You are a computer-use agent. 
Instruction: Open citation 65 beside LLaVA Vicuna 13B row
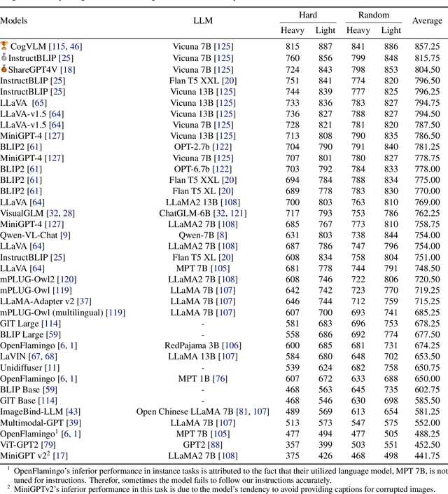click(x=39, y=103)
